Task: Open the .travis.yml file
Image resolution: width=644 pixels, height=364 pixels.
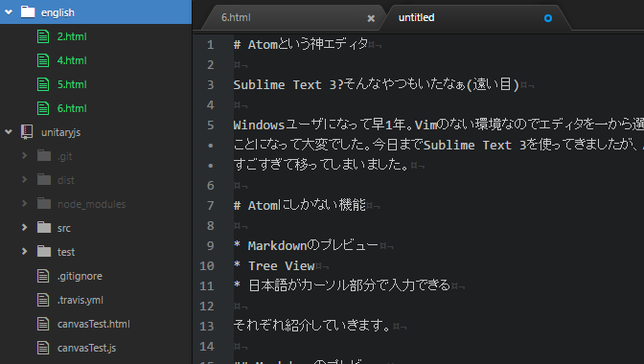Action: pyautogui.click(x=80, y=300)
